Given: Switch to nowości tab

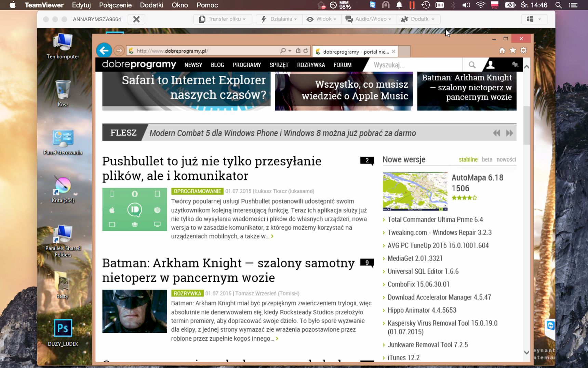Looking at the screenshot, I should click(506, 160).
